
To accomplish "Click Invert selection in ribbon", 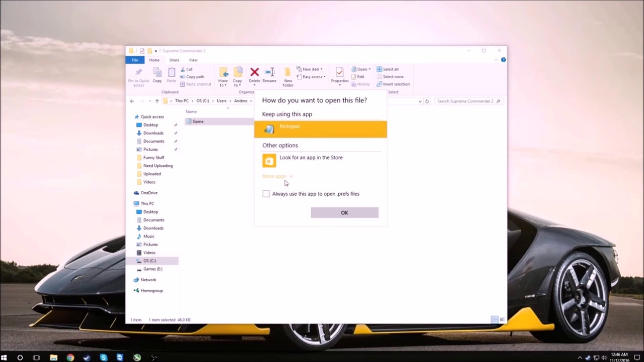I will (x=393, y=84).
